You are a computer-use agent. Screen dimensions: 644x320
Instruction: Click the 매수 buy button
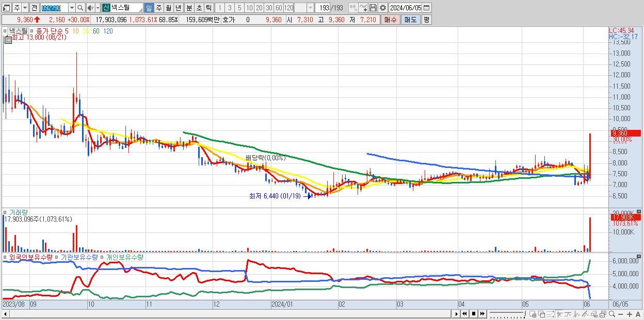click(390, 20)
